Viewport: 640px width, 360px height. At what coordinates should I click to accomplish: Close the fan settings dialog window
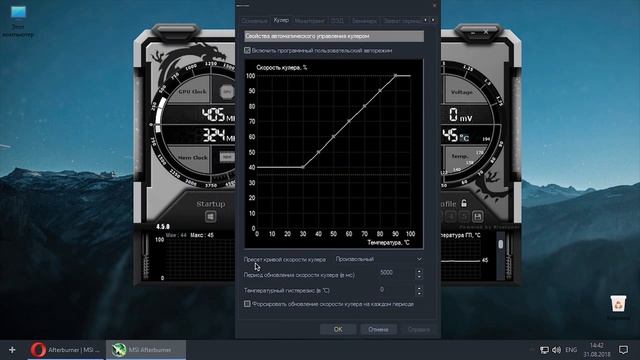coord(434,5)
